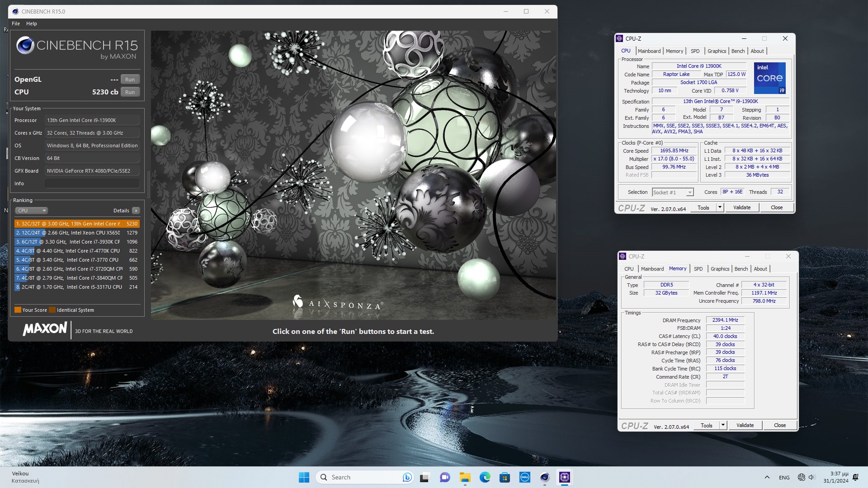Click lower CPU-Z title bar app icon
868x488 pixels.
click(x=623, y=257)
